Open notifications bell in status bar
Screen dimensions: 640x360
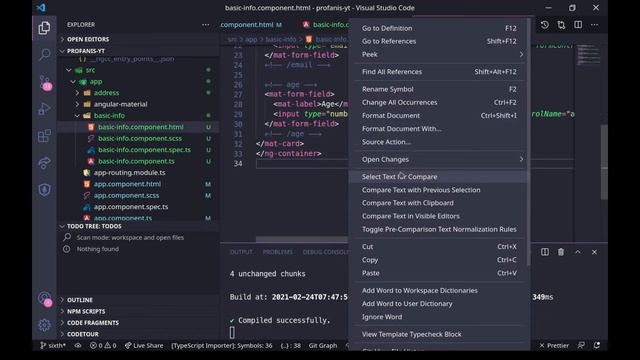pos(597,345)
